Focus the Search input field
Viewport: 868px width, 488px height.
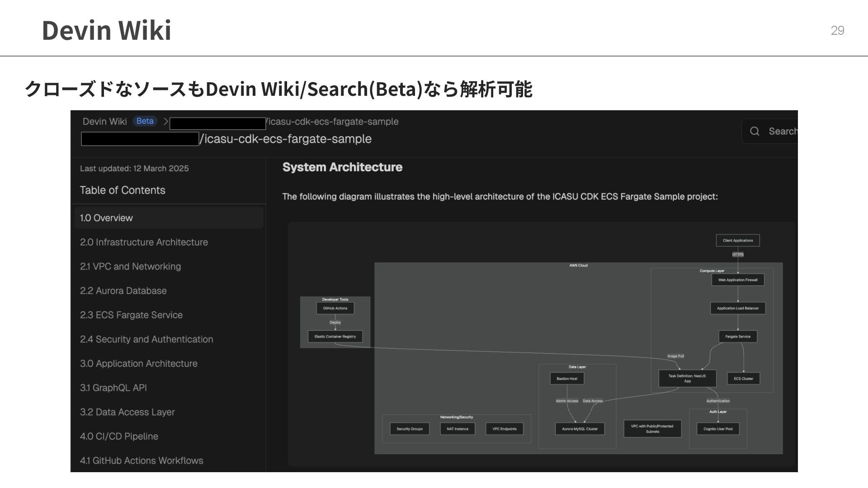(782, 131)
